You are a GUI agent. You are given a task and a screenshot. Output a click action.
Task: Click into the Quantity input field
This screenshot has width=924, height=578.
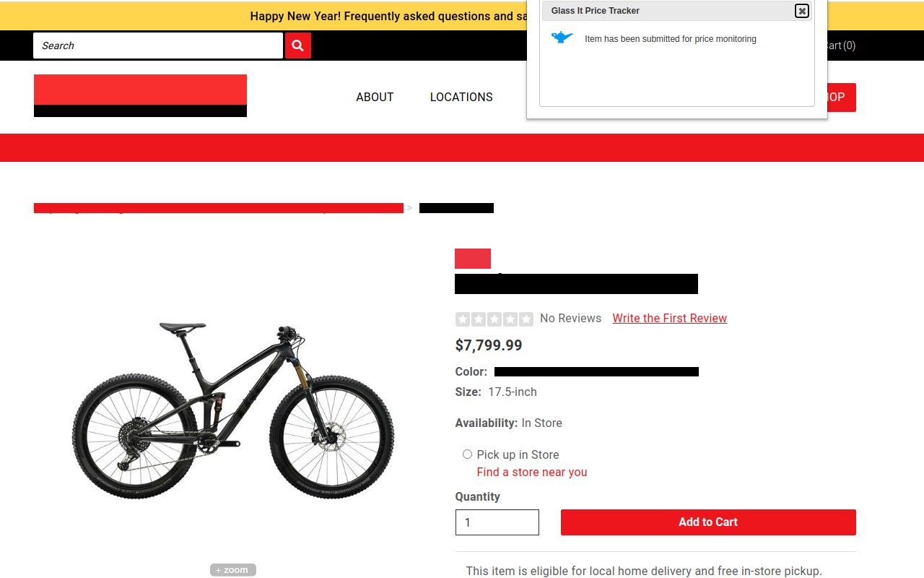point(497,522)
